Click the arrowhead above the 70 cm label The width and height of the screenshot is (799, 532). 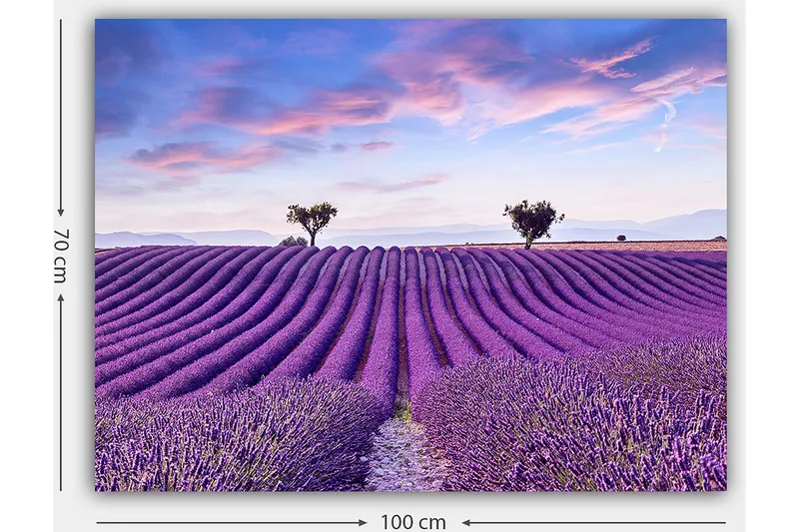pos(61,211)
